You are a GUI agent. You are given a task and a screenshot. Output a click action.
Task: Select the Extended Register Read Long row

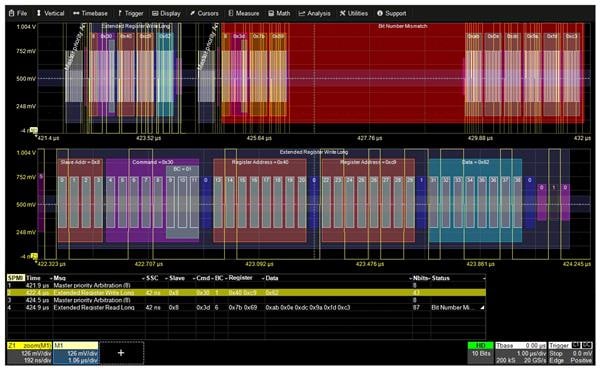[x=246, y=308]
